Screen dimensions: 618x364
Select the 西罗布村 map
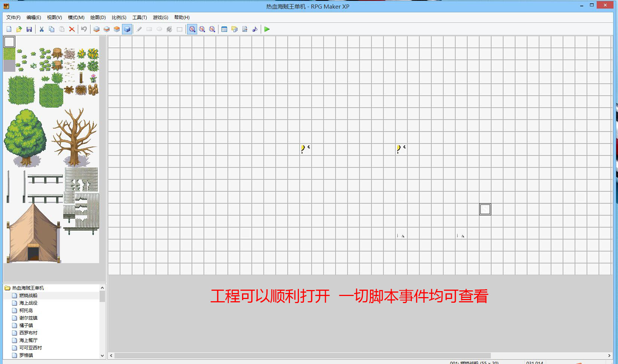coord(28,333)
